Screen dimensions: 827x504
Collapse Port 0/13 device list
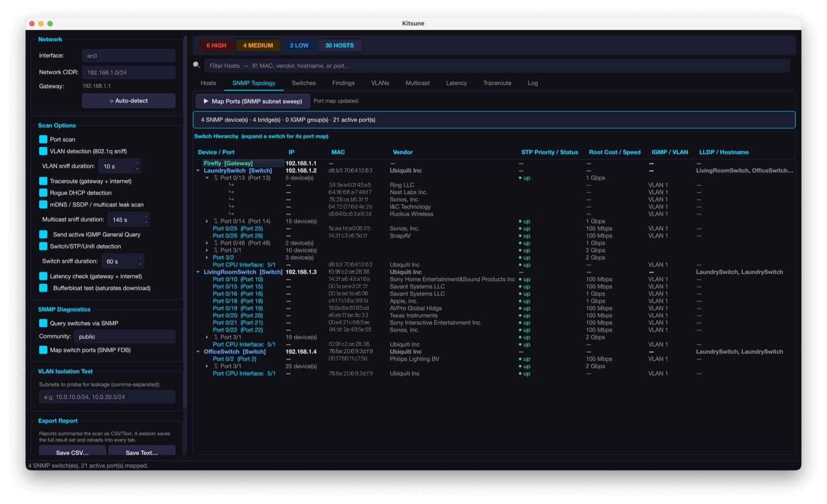click(207, 178)
